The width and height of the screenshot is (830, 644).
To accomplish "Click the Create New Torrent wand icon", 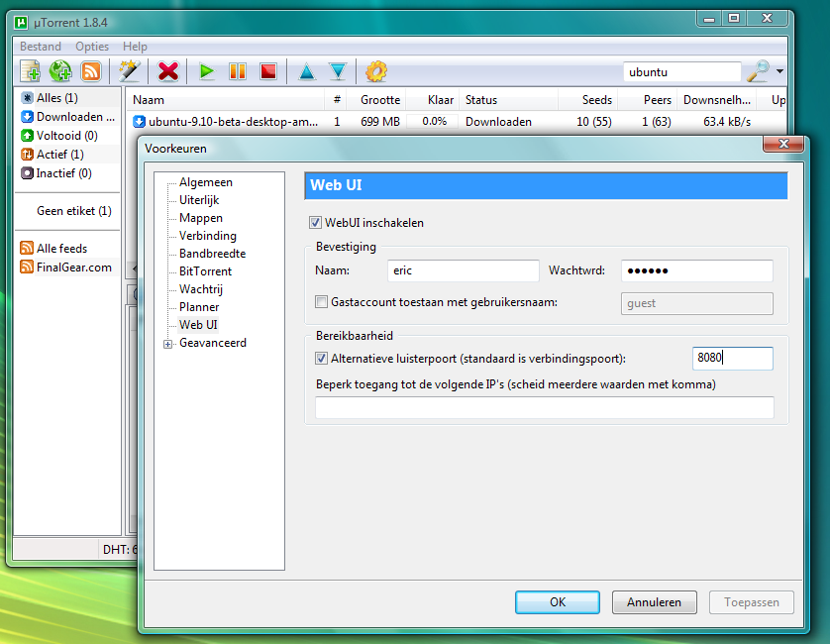I will (x=129, y=71).
